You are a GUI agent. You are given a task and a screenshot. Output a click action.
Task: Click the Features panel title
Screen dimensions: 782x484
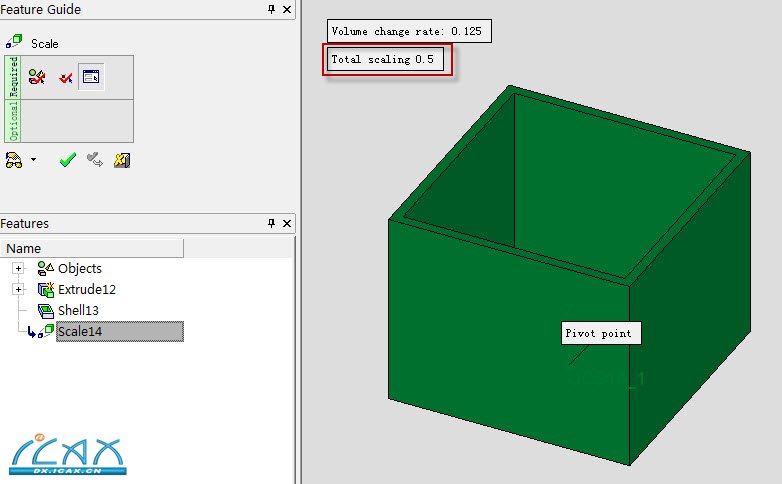(24, 223)
